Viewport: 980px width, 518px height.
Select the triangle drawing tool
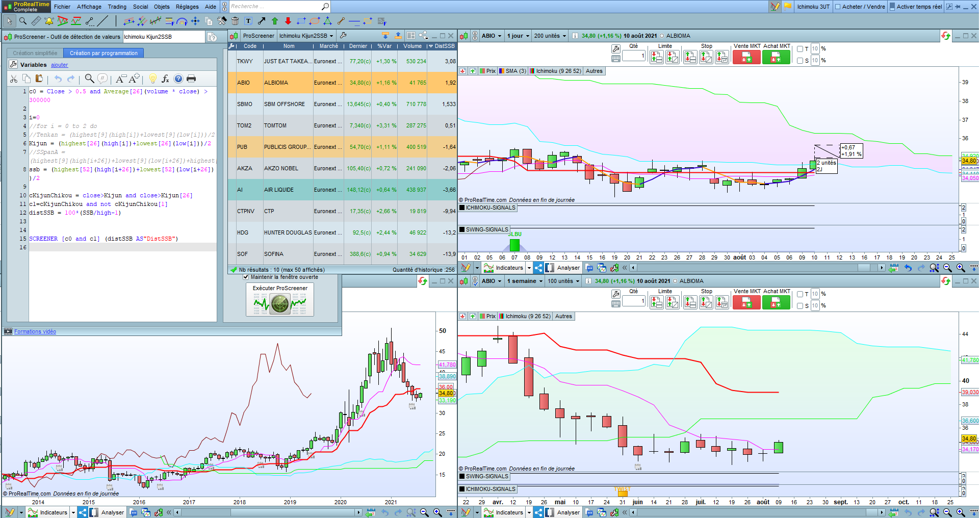[x=328, y=21]
